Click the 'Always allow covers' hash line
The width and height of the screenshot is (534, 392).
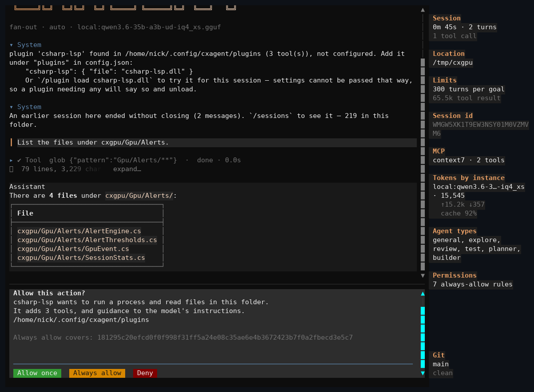(183, 337)
